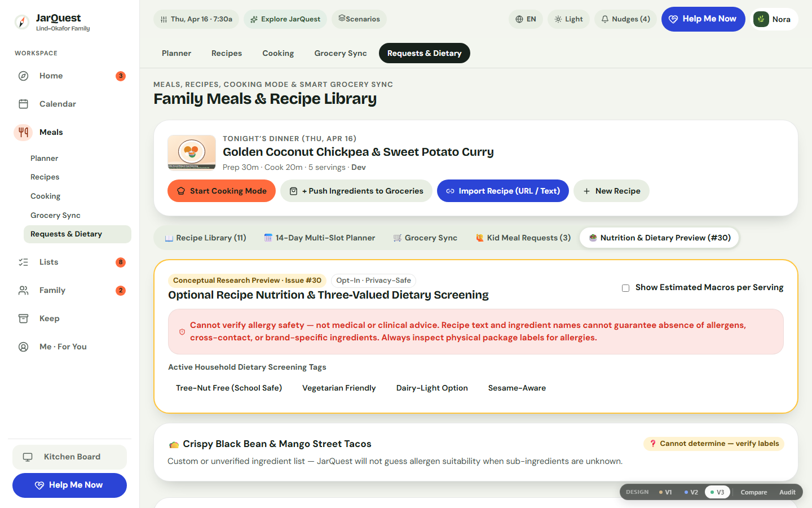The height and width of the screenshot is (508, 812).
Task: Open Keep in the sidebar
Action: pos(72,318)
